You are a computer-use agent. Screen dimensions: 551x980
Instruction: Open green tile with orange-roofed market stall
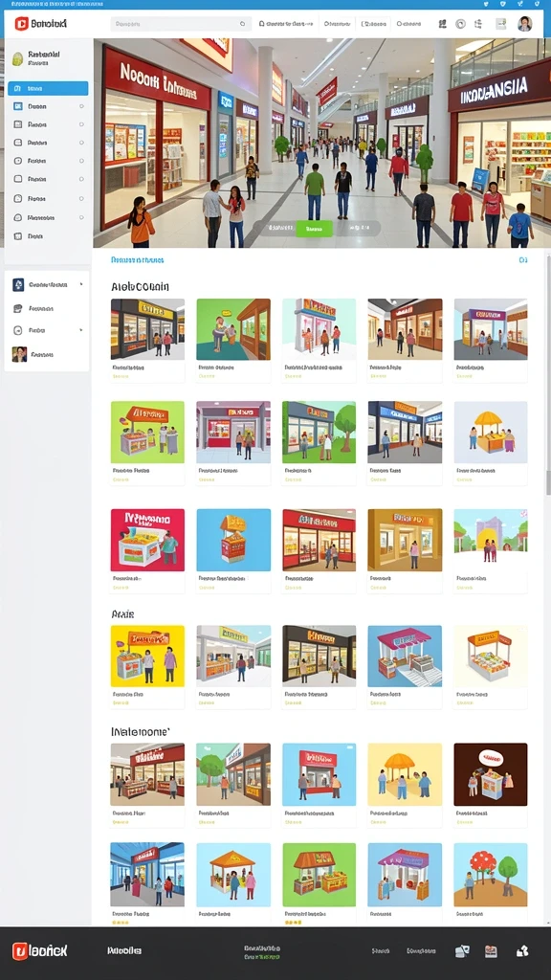(319, 875)
